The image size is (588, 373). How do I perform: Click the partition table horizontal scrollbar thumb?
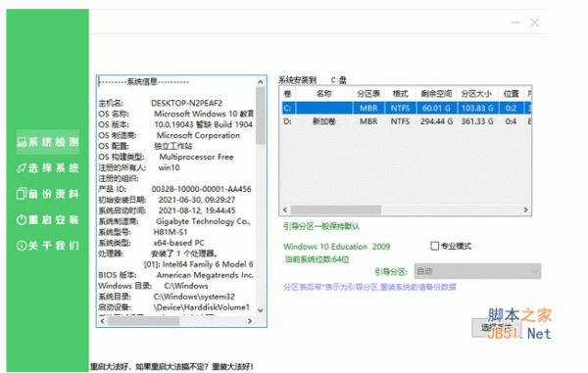click(x=336, y=210)
